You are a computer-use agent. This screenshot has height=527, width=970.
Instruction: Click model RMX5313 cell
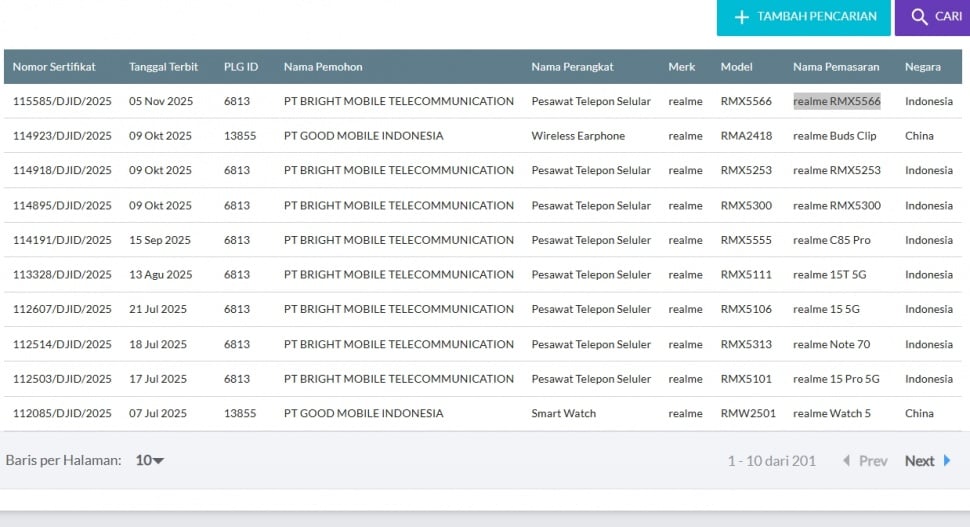(746, 344)
